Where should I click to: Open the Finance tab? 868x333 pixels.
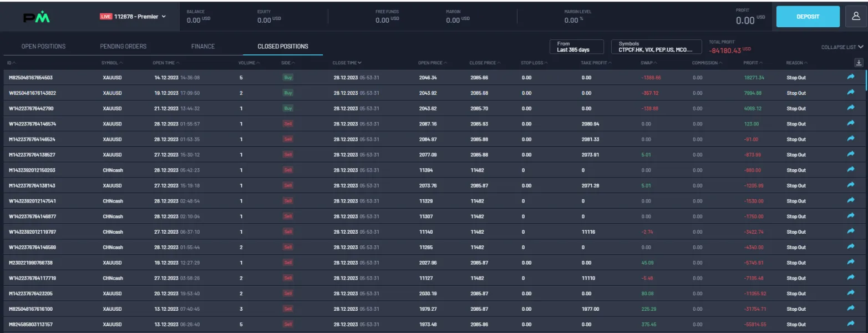point(203,47)
